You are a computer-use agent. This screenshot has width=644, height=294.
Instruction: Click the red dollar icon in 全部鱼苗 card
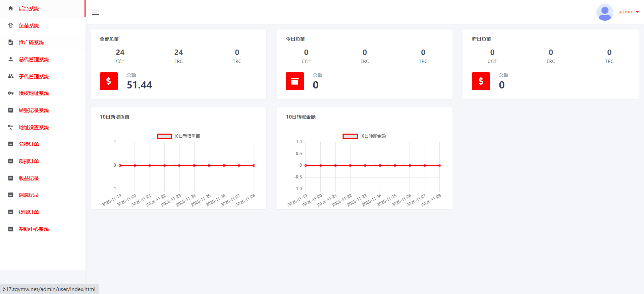109,81
